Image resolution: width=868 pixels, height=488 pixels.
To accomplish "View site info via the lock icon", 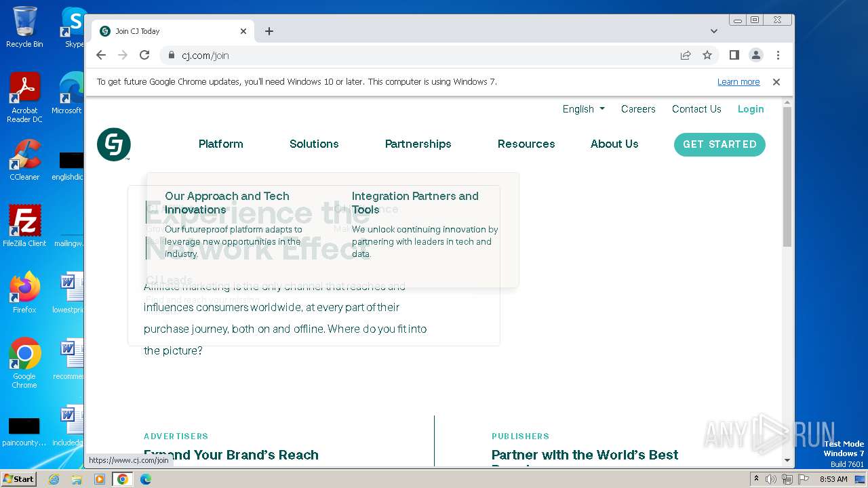I will [x=172, y=55].
